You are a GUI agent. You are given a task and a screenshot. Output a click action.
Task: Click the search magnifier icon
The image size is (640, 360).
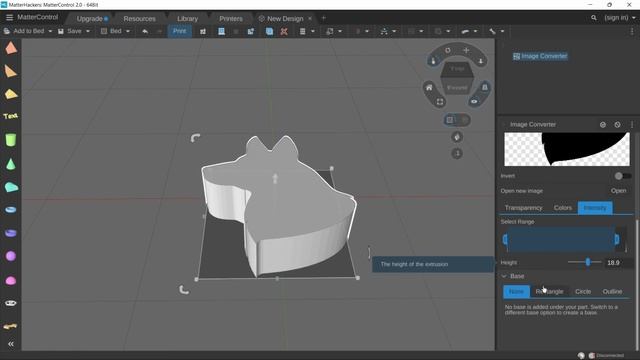tap(593, 18)
